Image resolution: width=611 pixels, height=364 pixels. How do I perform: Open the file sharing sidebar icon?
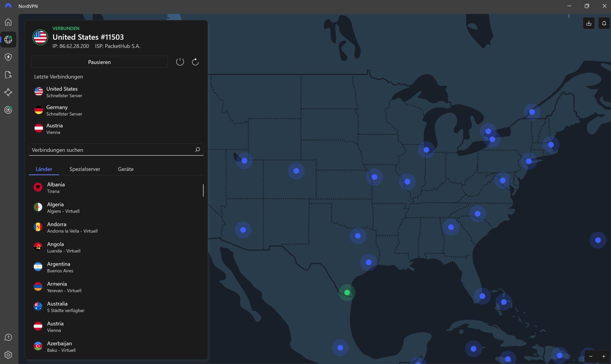(8, 75)
